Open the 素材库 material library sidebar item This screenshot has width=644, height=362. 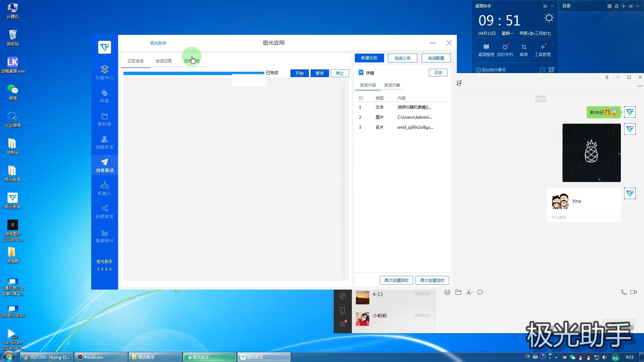(x=104, y=119)
